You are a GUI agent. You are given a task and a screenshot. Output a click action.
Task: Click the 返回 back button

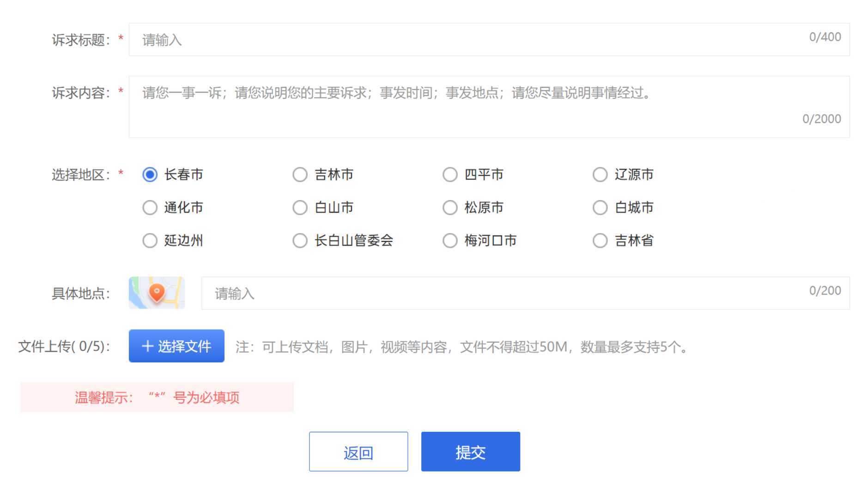point(358,452)
